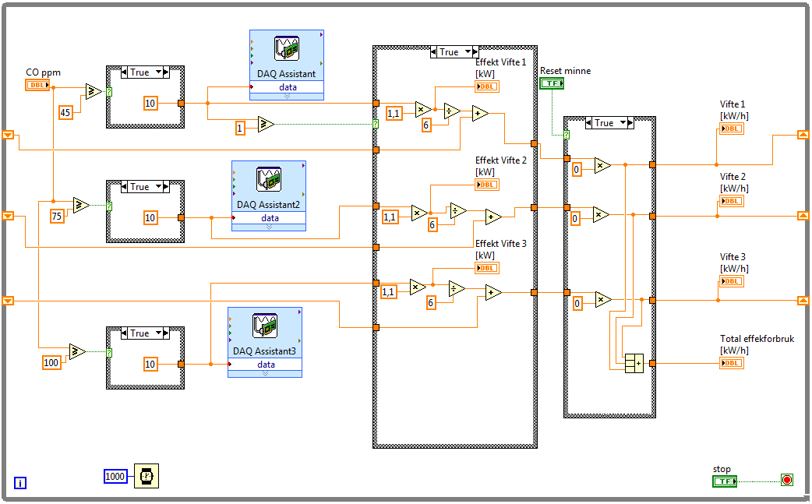
Task: Select the CO ppm label
Action: click(43, 72)
